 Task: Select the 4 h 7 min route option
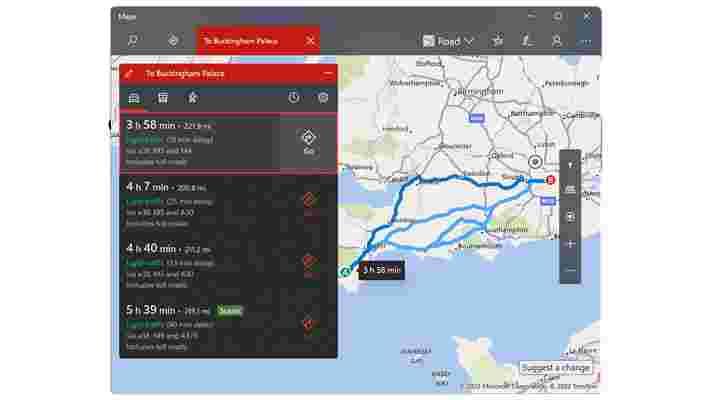click(x=228, y=205)
